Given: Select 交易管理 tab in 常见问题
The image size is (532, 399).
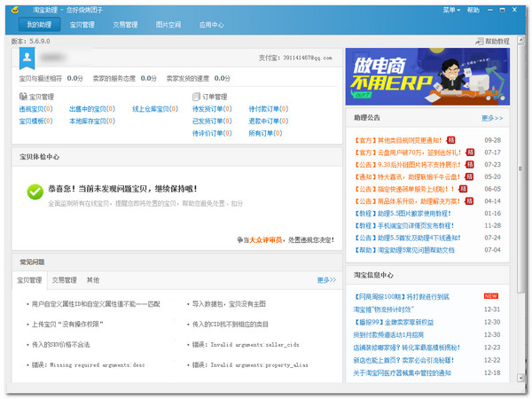Looking at the screenshot, I should [65, 280].
